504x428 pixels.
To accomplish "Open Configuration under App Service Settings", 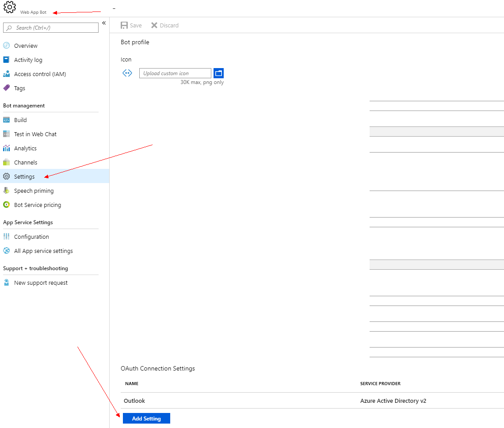I will coord(31,237).
